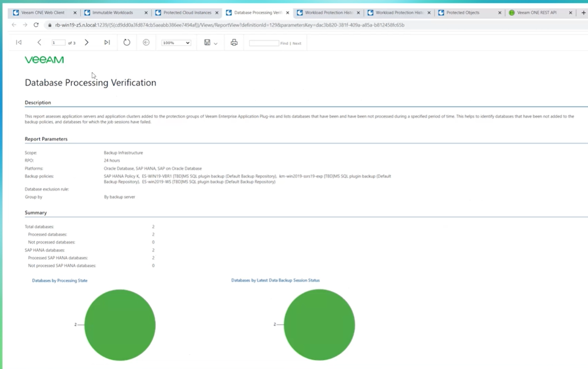Viewport: 588px width, 369px height.
Task: Go to previous report page
Action: [x=39, y=43]
